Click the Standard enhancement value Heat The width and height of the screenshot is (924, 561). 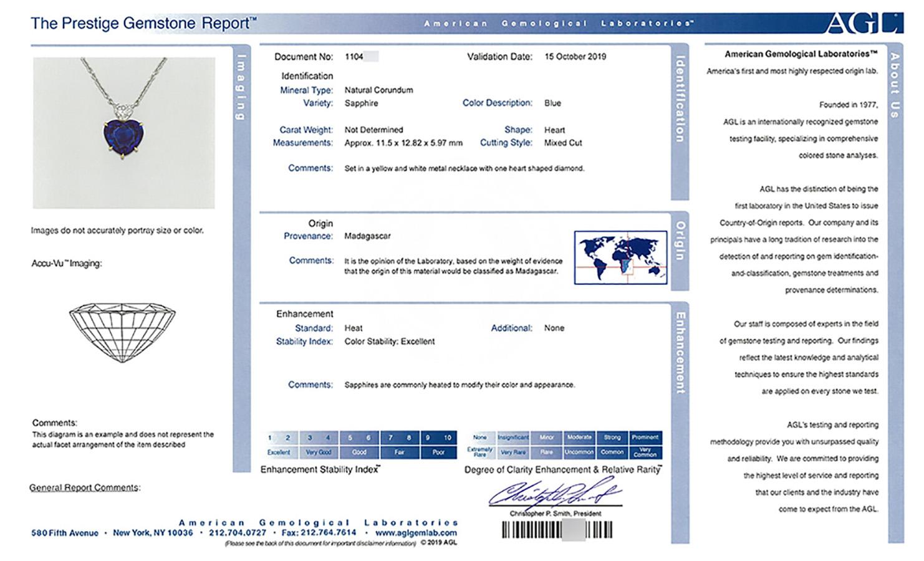click(354, 328)
